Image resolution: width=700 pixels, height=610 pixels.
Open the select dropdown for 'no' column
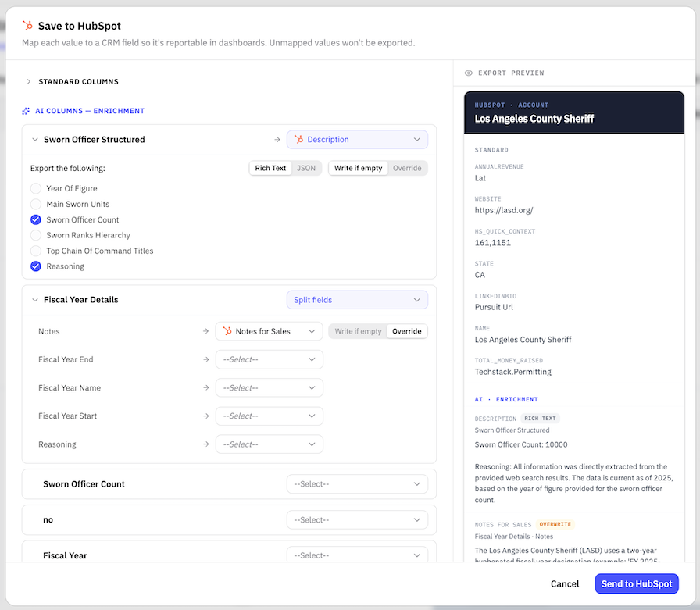tap(357, 520)
